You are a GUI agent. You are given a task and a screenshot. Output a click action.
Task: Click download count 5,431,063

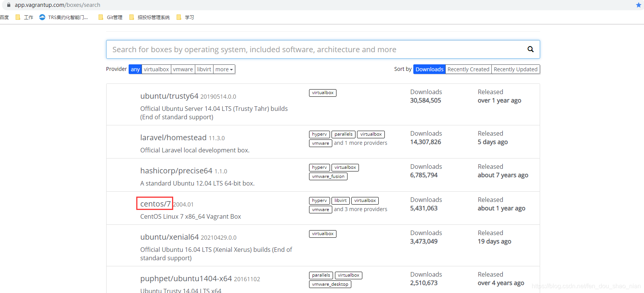coord(424,208)
